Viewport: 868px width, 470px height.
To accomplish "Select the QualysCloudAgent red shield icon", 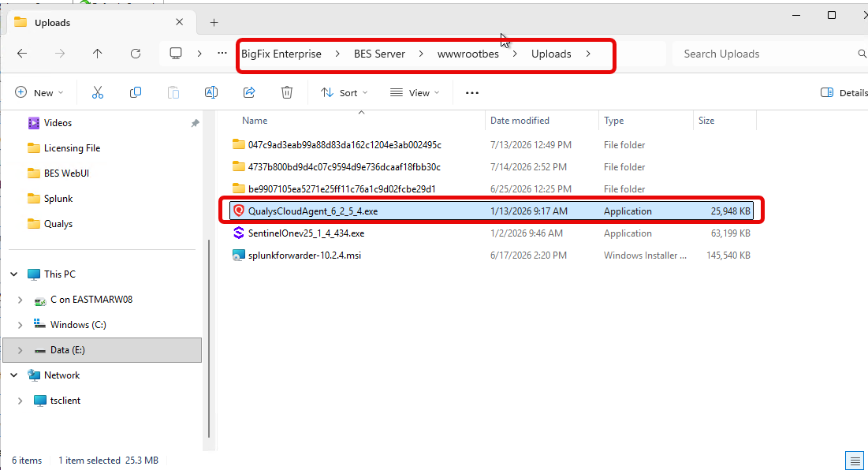I will coord(239,211).
